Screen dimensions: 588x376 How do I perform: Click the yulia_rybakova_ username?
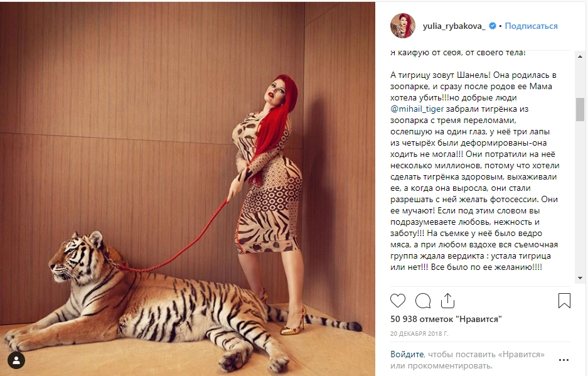click(454, 26)
